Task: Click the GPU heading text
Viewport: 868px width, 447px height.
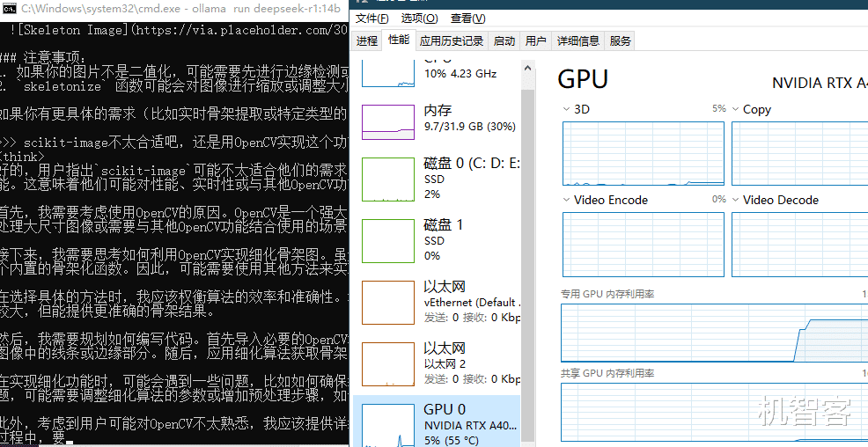Action: point(583,79)
